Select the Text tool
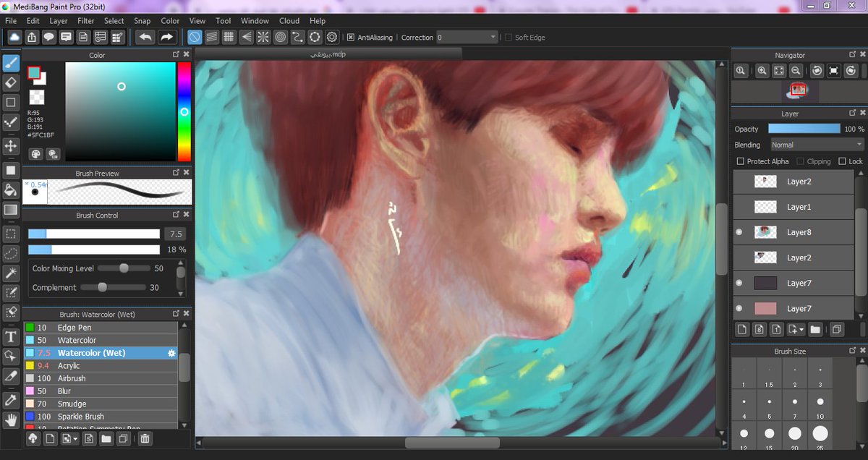Viewport: 868px width, 460px height. [11, 336]
